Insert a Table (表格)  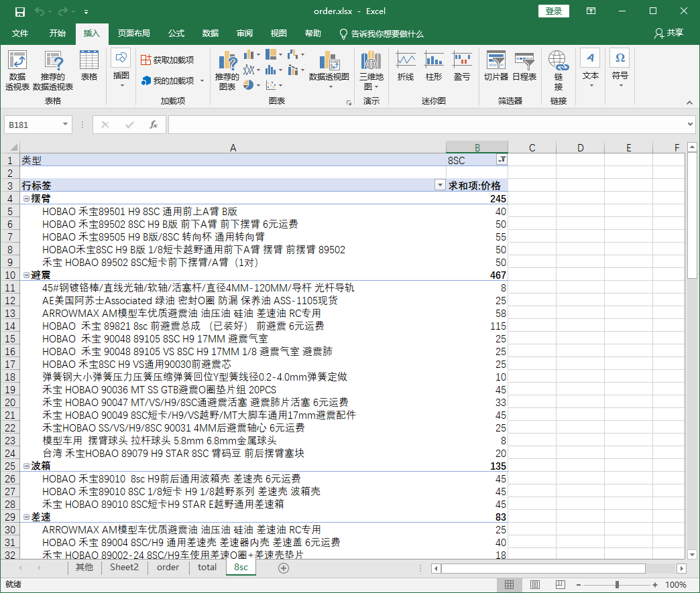pyautogui.click(x=89, y=66)
